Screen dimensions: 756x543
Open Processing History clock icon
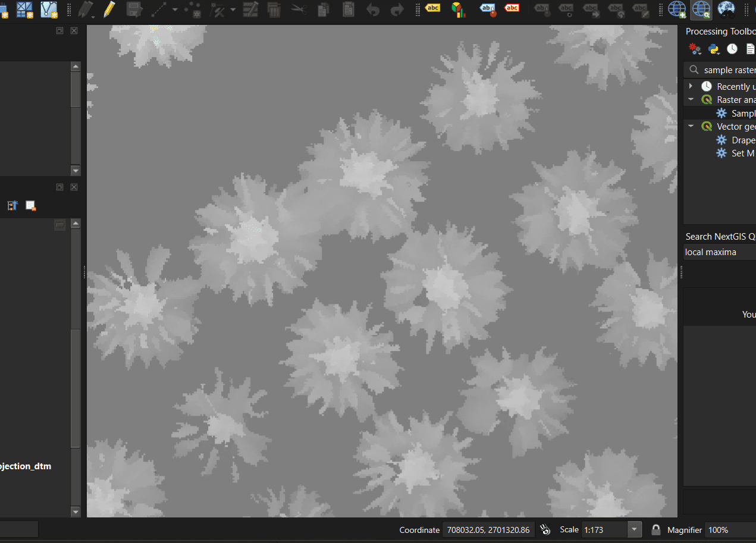coord(732,49)
